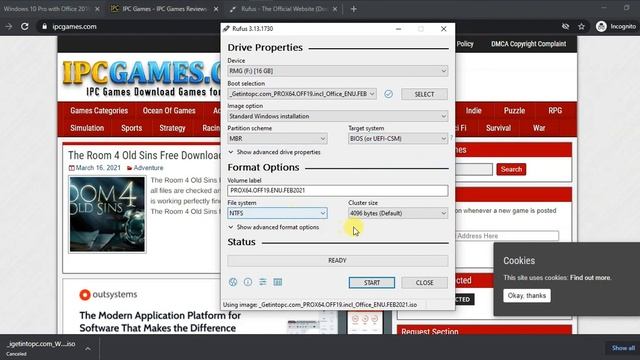This screenshot has width=640, height=360.
Task: Open DMCA Copyright Complaint link
Action: pos(529,44)
